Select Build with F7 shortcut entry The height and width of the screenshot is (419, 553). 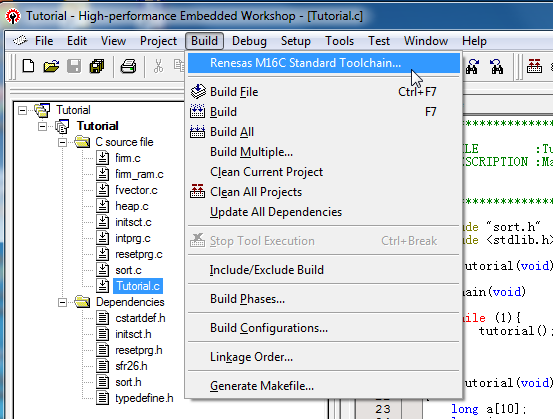(x=324, y=112)
